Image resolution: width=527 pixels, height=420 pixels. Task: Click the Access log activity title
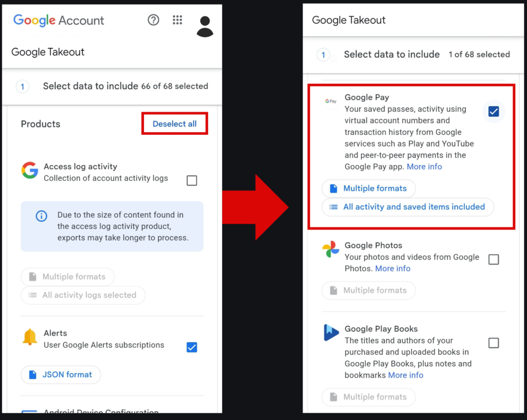pyautogui.click(x=80, y=167)
